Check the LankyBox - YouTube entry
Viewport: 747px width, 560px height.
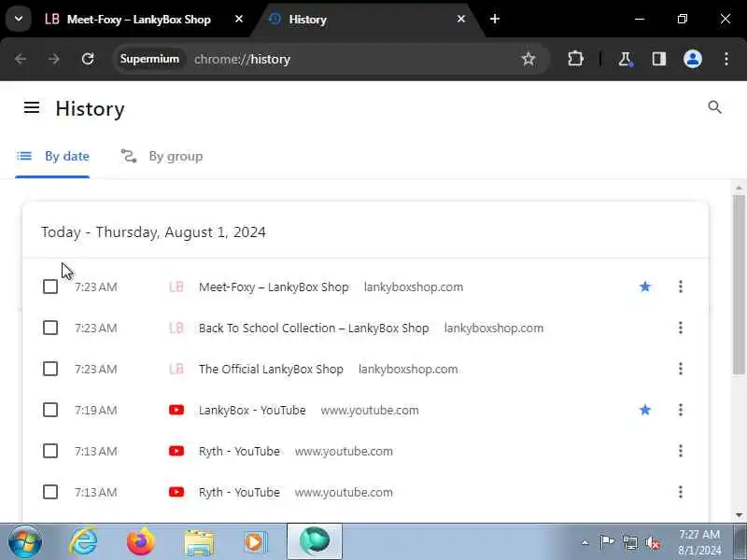pos(50,410)
